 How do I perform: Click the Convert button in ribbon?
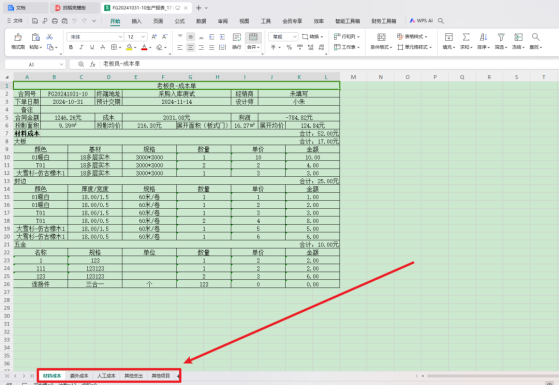[312, 36]
